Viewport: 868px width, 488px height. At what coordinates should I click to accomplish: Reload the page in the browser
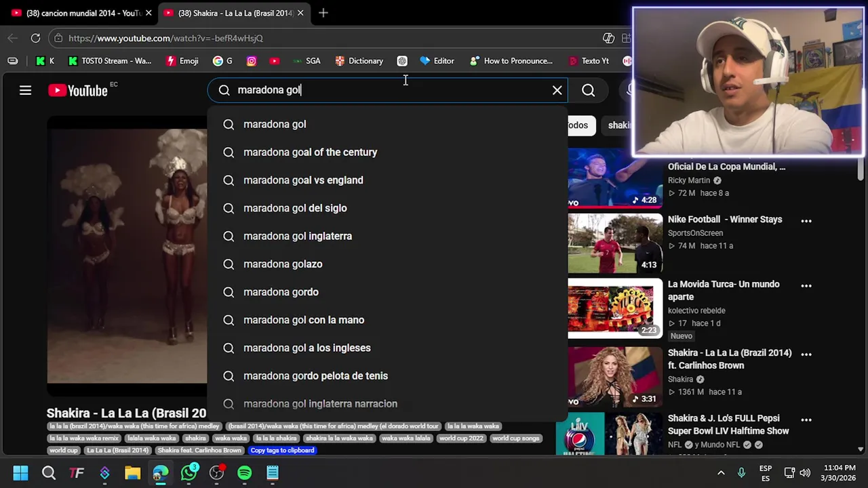click(35, 38)
